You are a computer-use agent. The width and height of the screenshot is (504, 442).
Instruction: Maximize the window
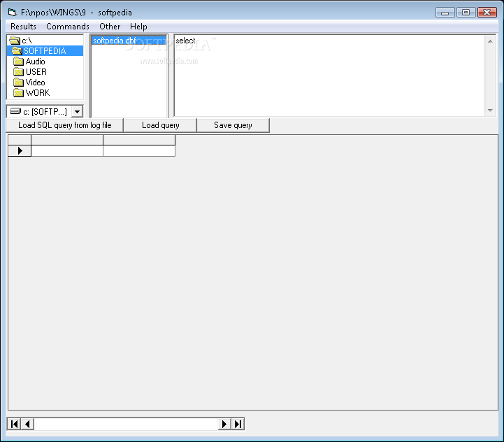[x=466, y=13]
